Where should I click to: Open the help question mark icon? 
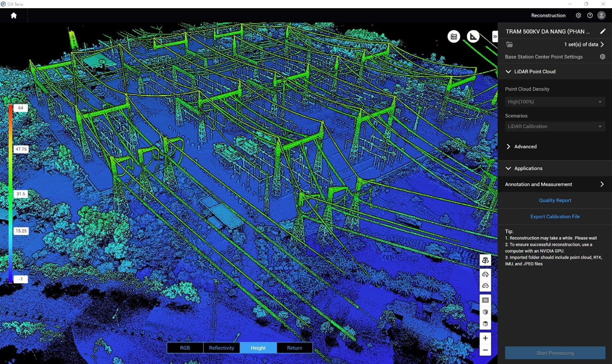pos(590,16)
